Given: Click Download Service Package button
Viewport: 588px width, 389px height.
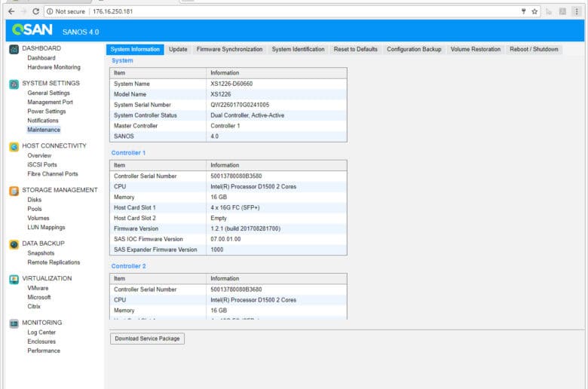Looking at the screenshot, I should [147, 338].
